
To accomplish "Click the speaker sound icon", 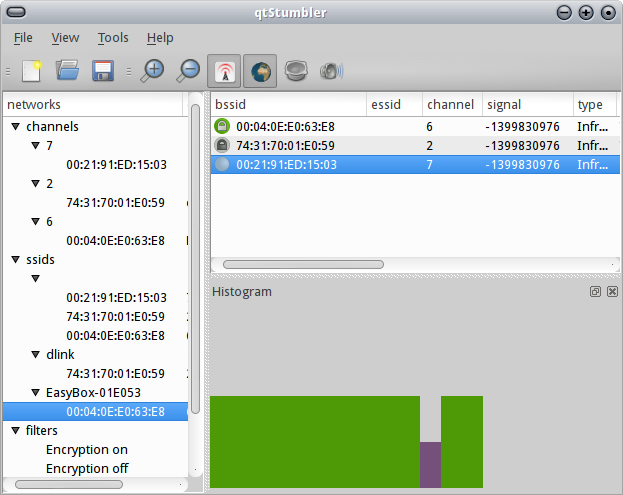I will tap(331, 72).
